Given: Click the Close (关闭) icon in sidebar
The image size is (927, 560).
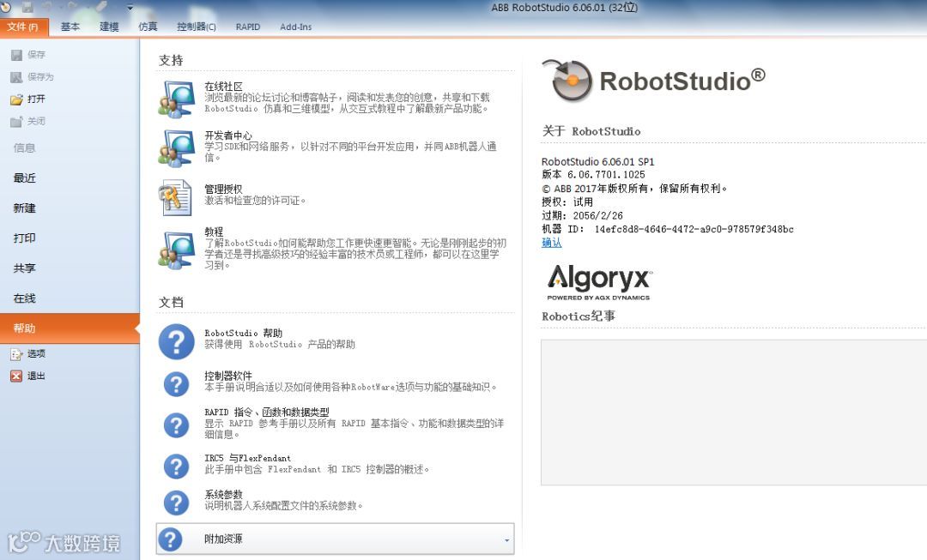Looking at the screenshot, I should click(x=16, y=122).
